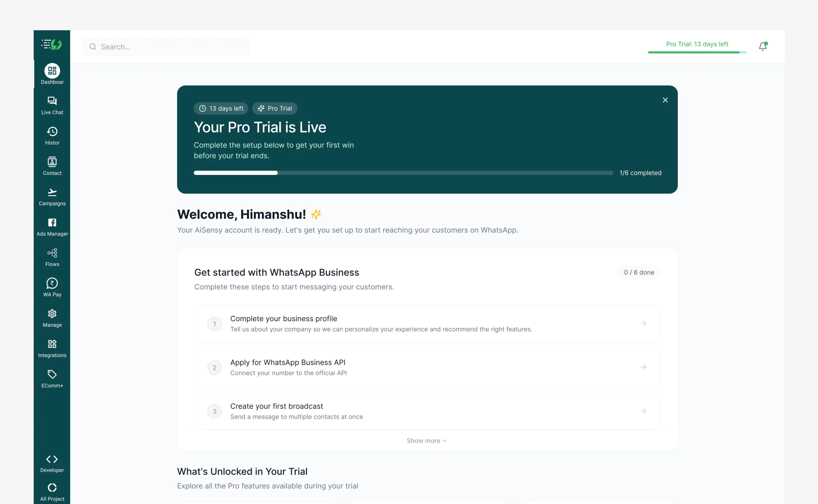The width and height of the screenshot is (818, 504).
Task: Open WA Pay
Action: [x=52, y=287]
